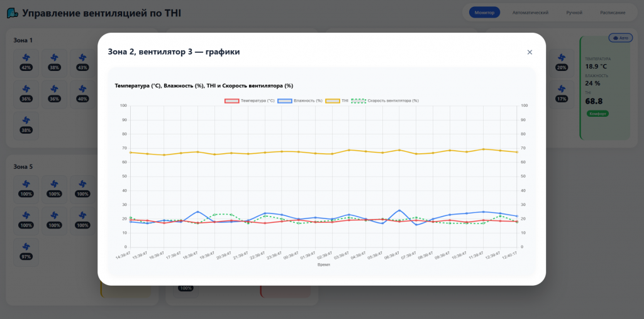644x319 pixels.
Task: Toggle Температура (°C) legend series
Action: (249, 101)
